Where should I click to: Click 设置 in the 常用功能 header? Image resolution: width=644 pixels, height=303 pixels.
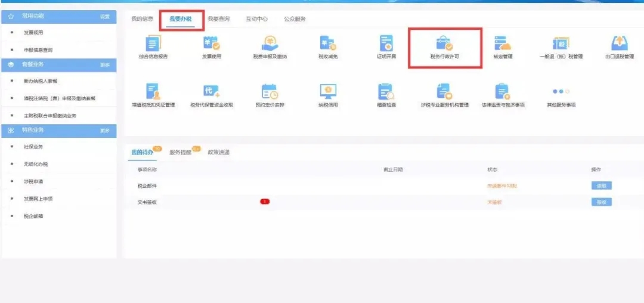pos(105,17)
